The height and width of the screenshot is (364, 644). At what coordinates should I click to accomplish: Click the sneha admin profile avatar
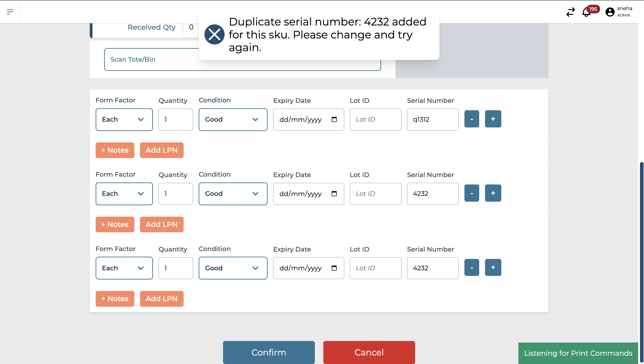(x=610, y=12)
